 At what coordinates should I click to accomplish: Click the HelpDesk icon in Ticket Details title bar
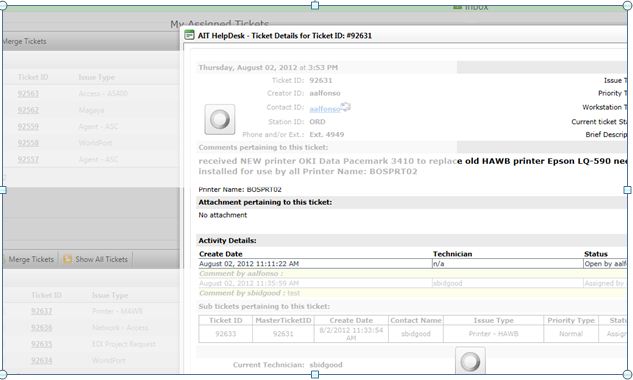tap(189, 35)
